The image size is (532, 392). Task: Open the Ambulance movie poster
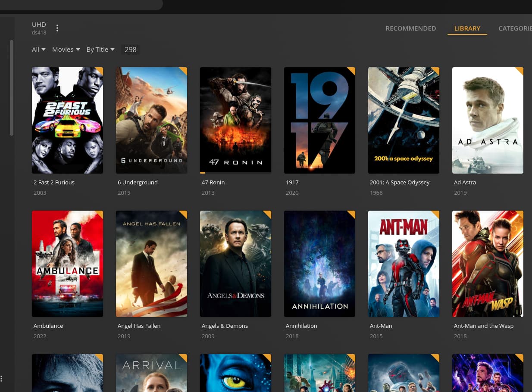(x=67, y=264)
